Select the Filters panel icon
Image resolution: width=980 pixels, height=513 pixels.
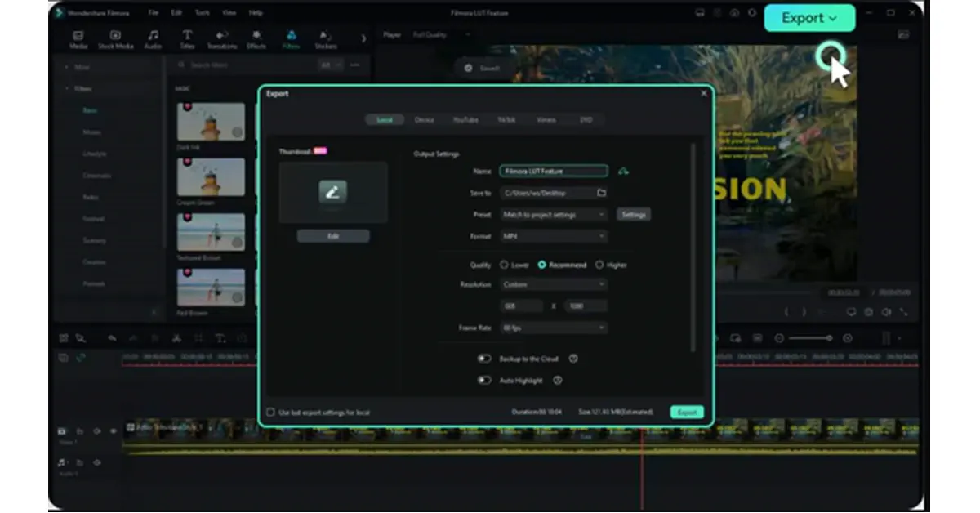pyautogui.click(x=291, y=40)
